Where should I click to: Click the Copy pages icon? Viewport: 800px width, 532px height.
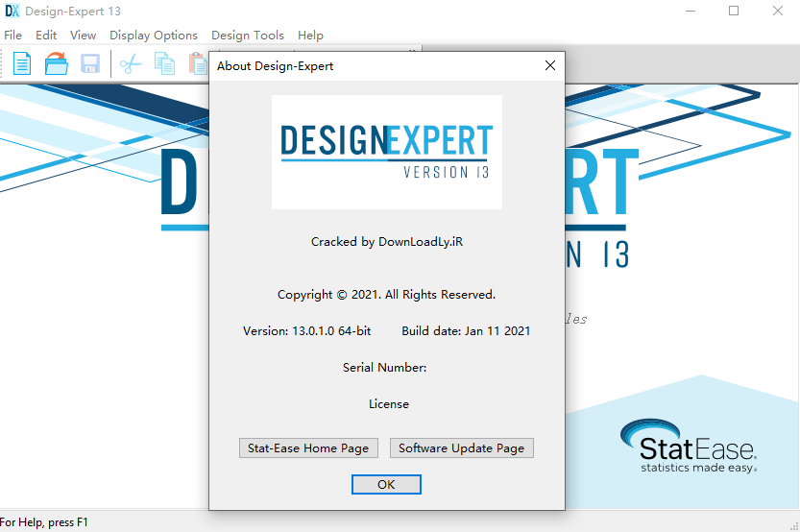(x=164, y=64)
